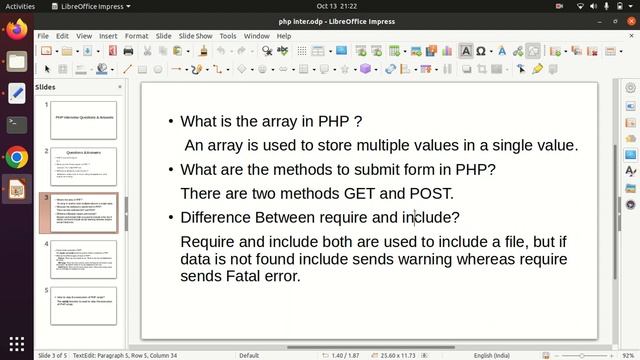Open the Insert menu
The height and width of the screenshot is (360, 640).
point(108,36)
